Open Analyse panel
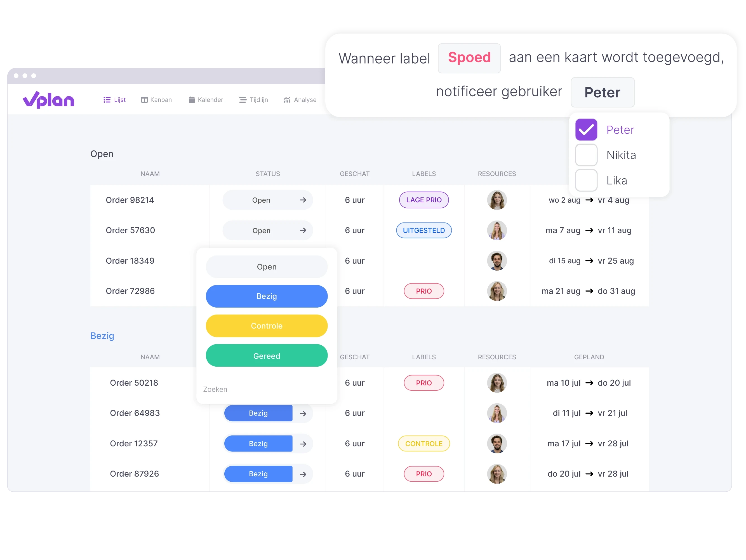The height and width of the screenshot is (560, 746). [300, 99]
